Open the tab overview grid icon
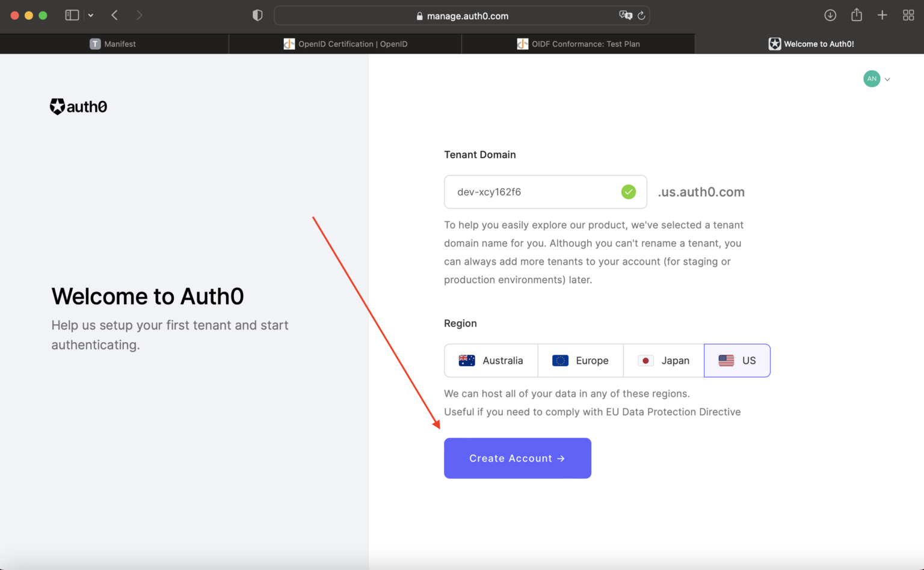 pyautogui.click(x=908, y=15)
